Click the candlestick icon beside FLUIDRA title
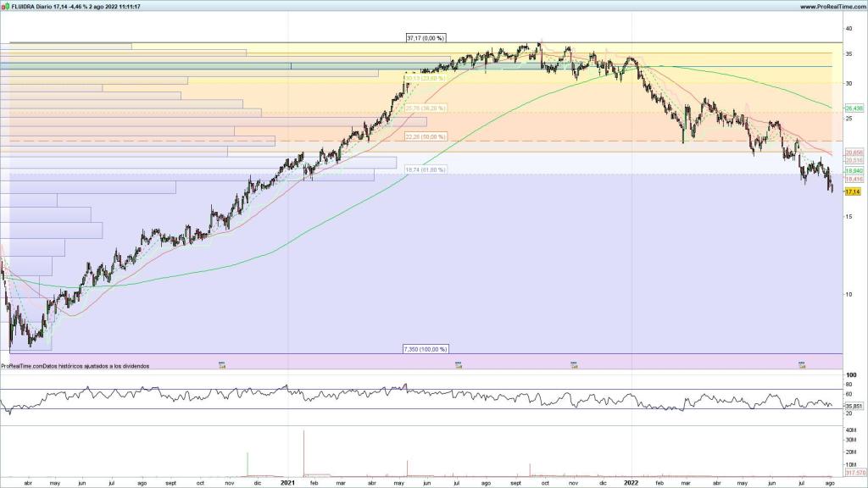868x488 pixels. [5, 6]
